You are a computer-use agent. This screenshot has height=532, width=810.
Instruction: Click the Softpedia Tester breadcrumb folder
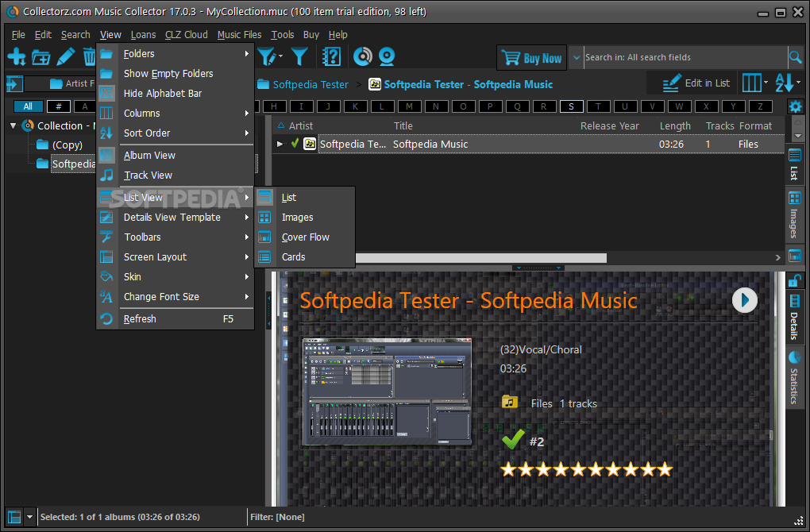click(x=303, y=84)
